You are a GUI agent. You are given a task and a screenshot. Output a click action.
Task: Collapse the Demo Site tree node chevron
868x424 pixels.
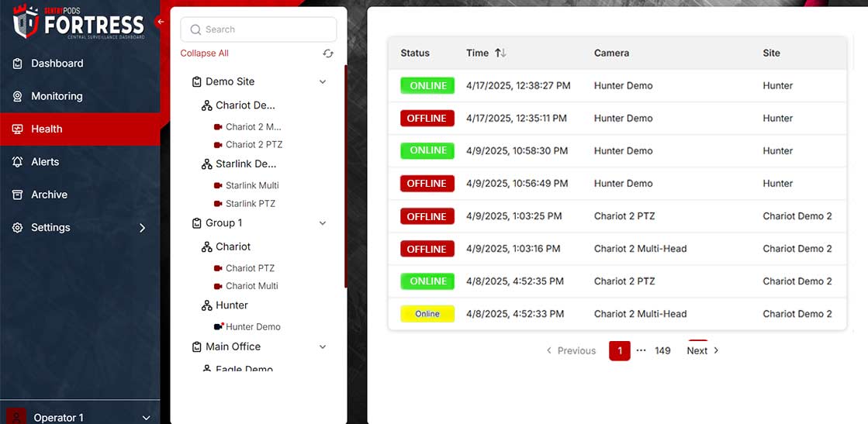pyautogui.click(x=323, y=82)
